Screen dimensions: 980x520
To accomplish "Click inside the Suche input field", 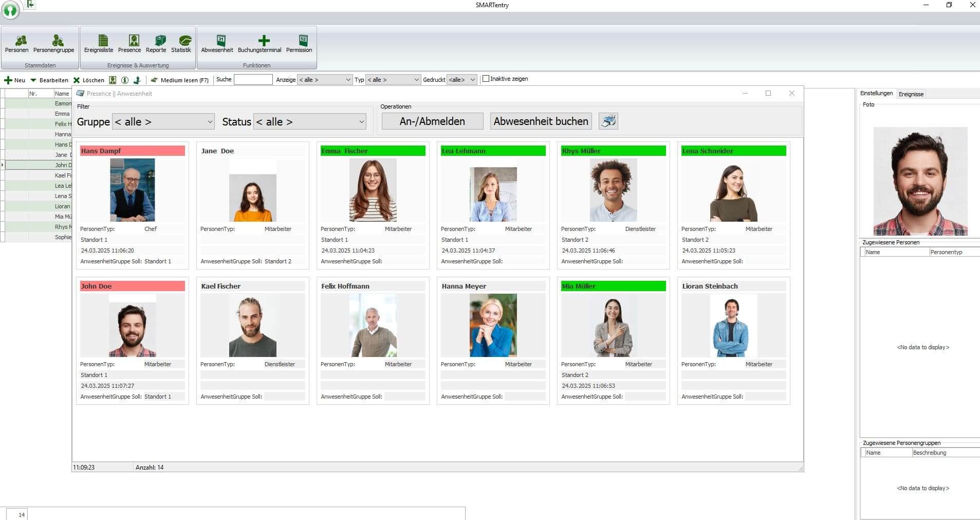I will coord(253,79).
